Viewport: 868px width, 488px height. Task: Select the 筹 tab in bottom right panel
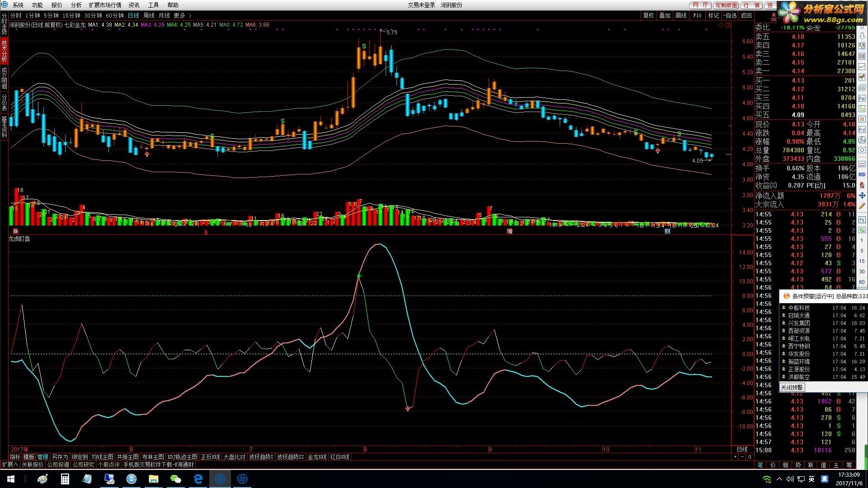[x=849, y=465]
